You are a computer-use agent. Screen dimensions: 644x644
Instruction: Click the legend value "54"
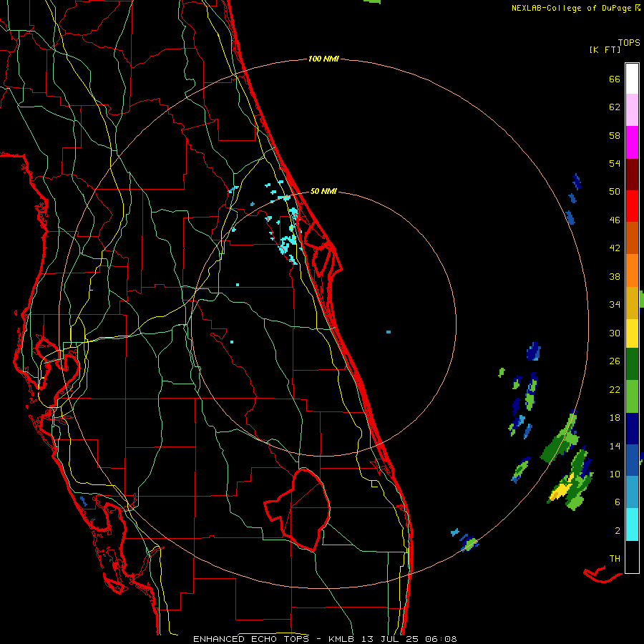[x=615, y=163]
